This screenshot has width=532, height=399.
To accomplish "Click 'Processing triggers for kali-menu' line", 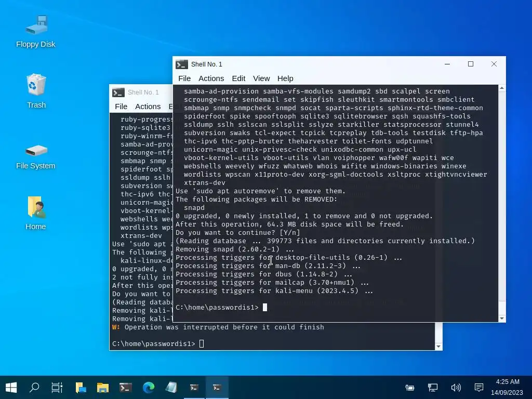I will pos(274,291).
